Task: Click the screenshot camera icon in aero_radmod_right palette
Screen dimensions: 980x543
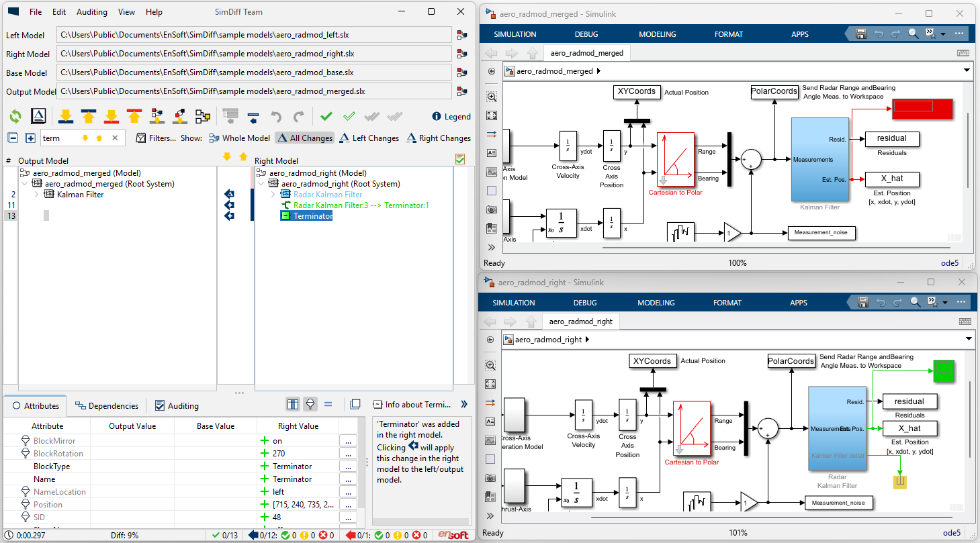Action: coord(491,478)
